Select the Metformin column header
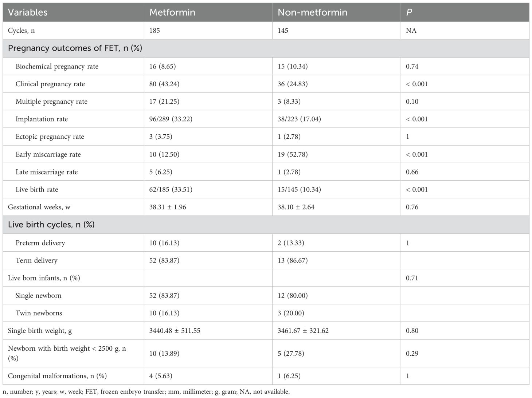 click(172, 12)
